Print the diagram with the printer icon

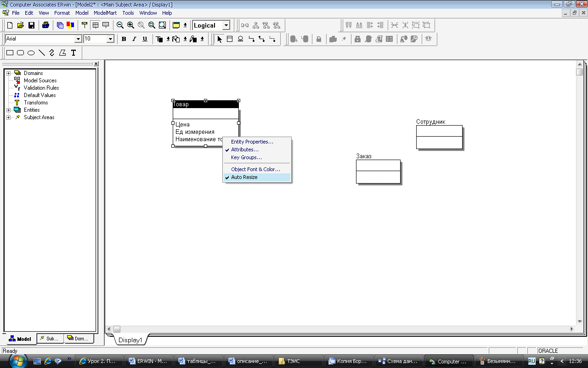pos(45,25)
